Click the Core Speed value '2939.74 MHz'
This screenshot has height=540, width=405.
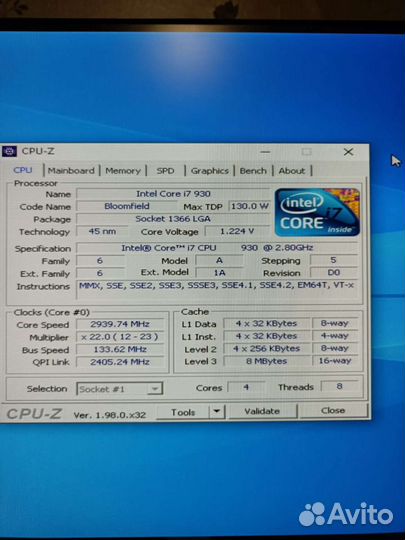[120, 324]
